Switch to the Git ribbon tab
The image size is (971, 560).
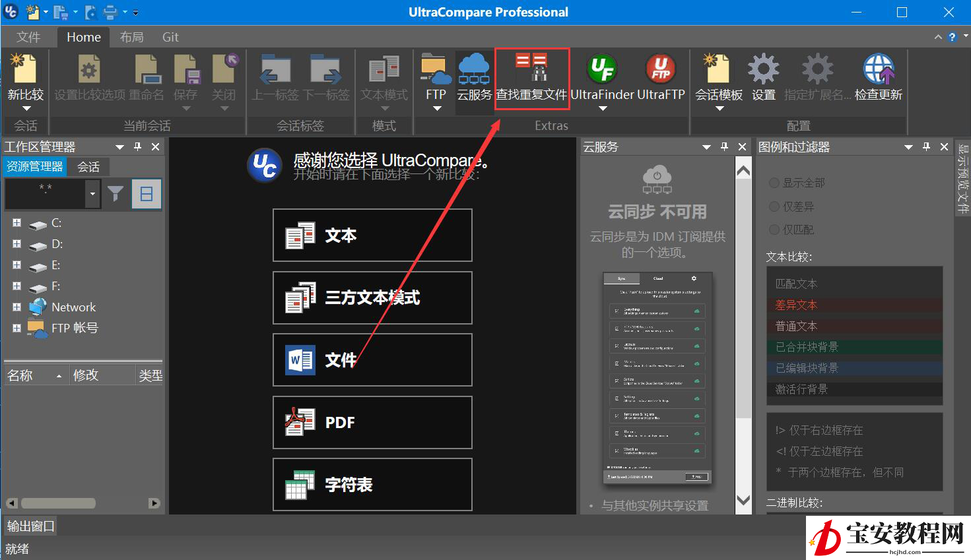(170, 37)
